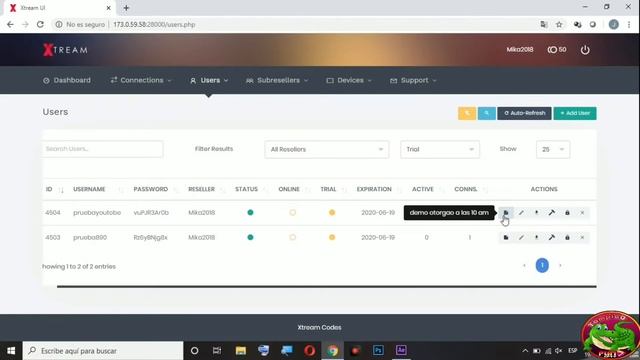Open the Show 25 entries dropdown
Screen dimensions: 640x360
point(553,149)
